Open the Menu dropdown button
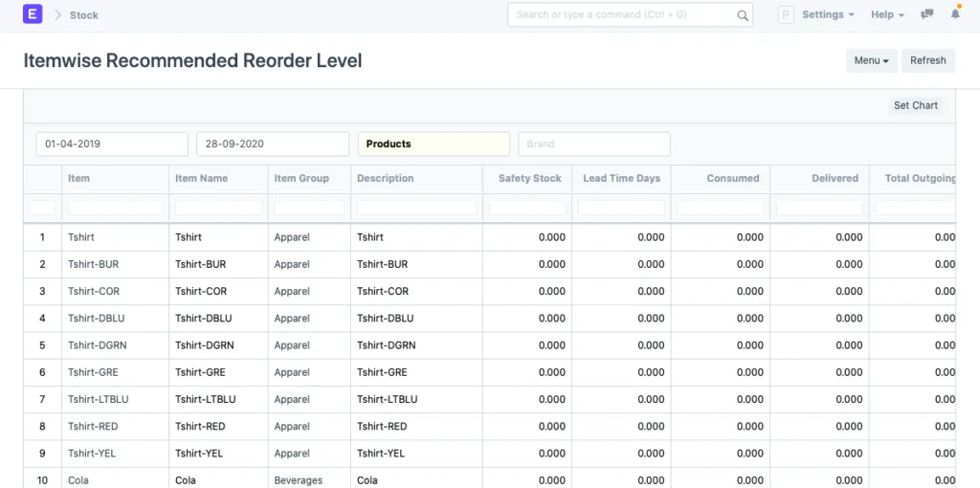 [871, 60]
